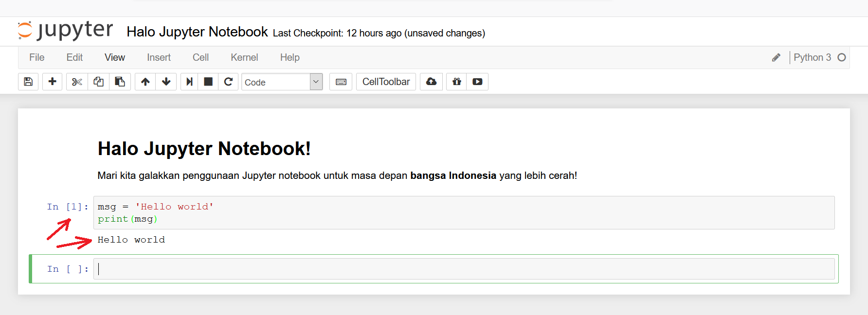Click the CellToolbar button
This screenshot has height=315, width=868.
coord(386,82)
